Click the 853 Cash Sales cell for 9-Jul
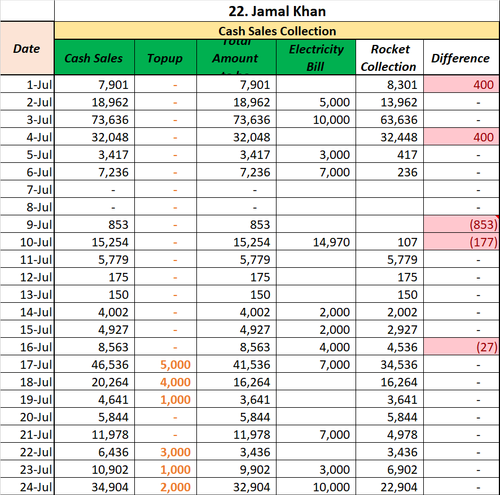 94,224
